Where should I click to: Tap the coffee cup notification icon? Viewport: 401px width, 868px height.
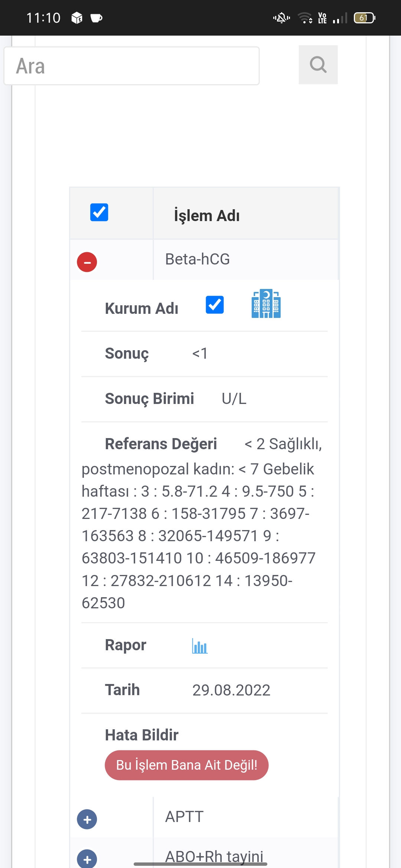tap(97, 18)
